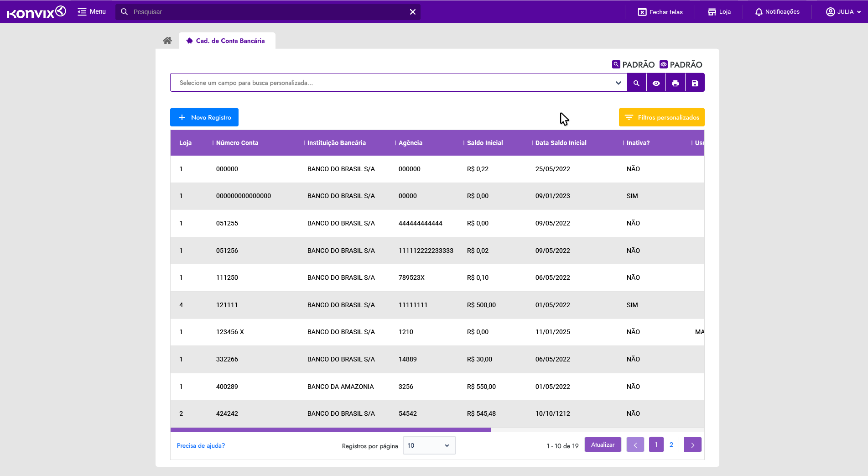Click balance R$ 545,48 cell
Viewport: 868px width, 476px height.
pyautogui.click(x=481, y=413)
